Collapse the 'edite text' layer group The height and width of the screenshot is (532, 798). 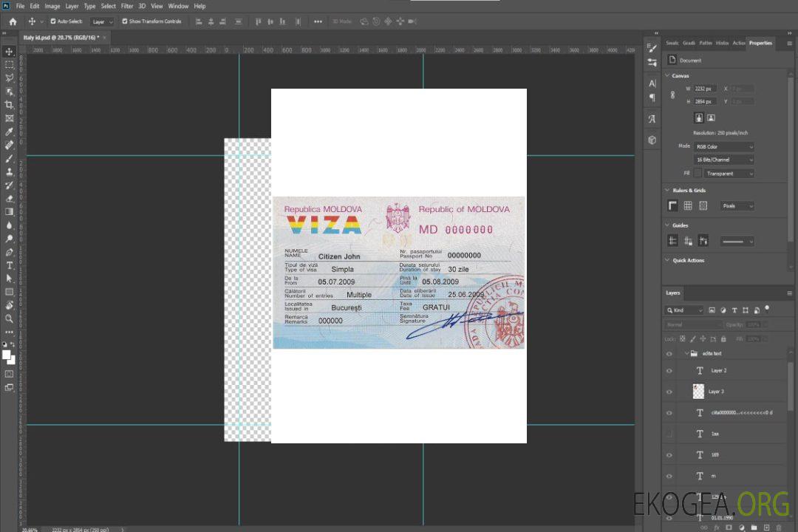[x=686, y=353]
